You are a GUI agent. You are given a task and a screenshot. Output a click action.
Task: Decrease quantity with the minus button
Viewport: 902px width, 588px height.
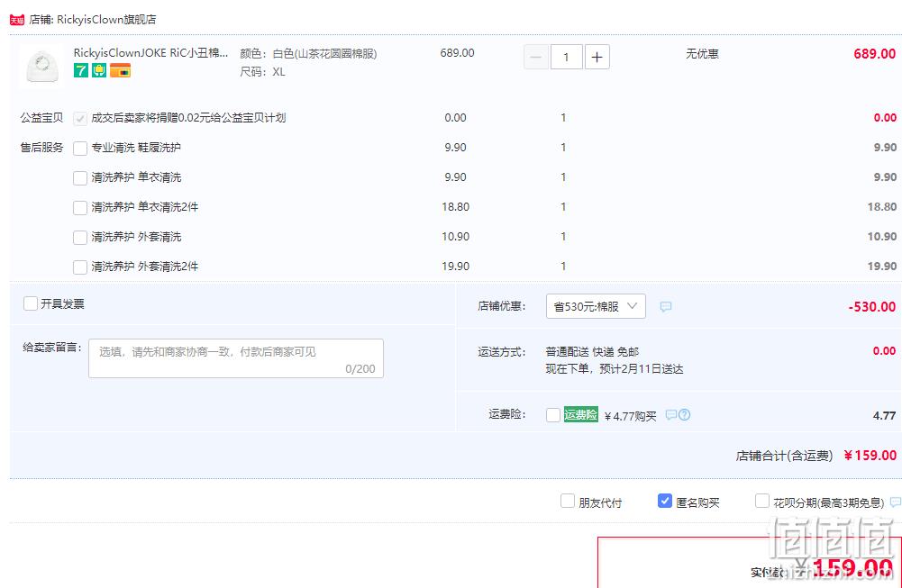click(x=535, y=57)
